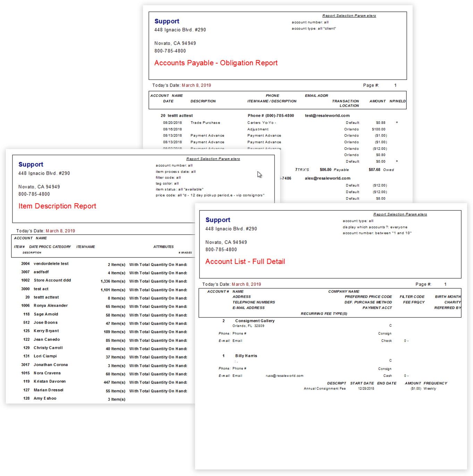The image size is (473, 476).
Task: Select asdfsdf account 3007 row
Action: 35,272
